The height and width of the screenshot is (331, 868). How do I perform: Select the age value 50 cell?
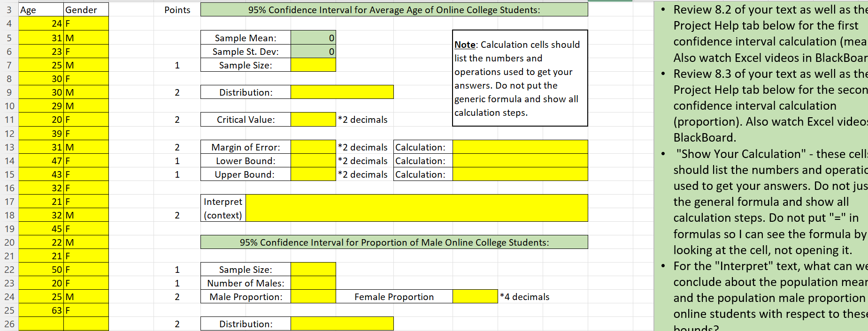click(x=41, y=270)
